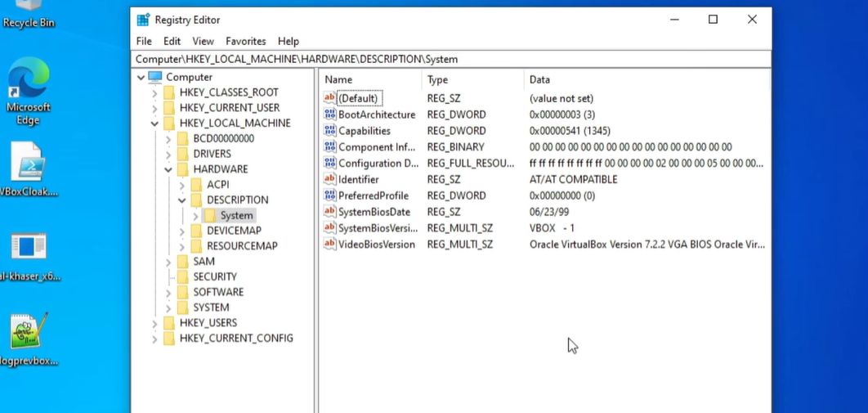Collapse the DESCRIPTION key
Screen dimensions: 868x413
tap(182, 200)
